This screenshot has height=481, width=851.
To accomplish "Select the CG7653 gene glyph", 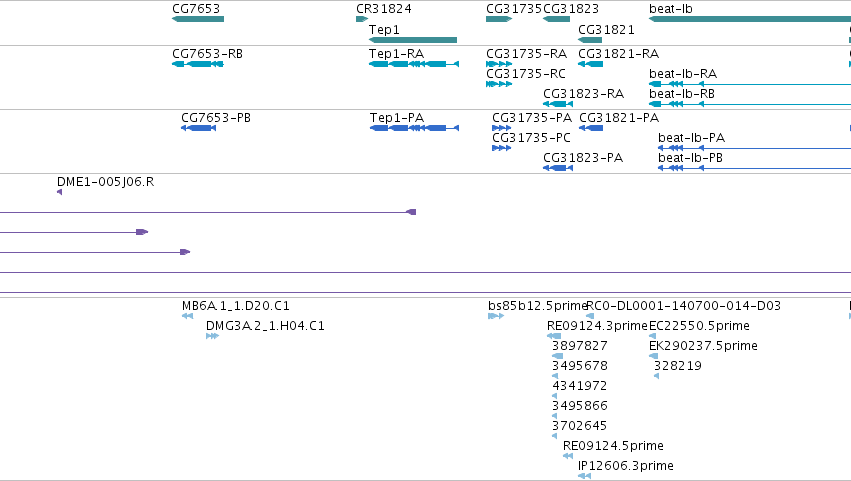I will pos(198,19).
